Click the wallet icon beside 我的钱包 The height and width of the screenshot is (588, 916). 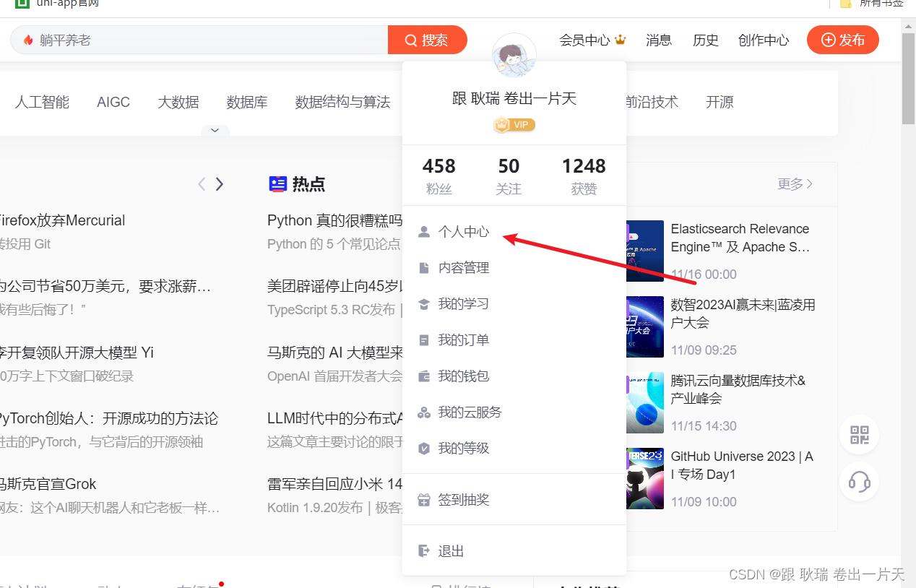424,376
